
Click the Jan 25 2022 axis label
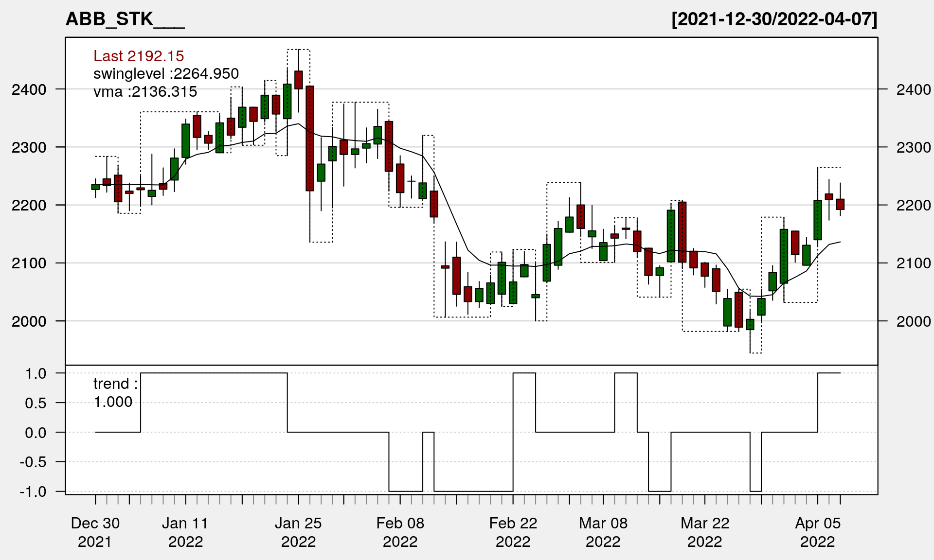point(298,532)
